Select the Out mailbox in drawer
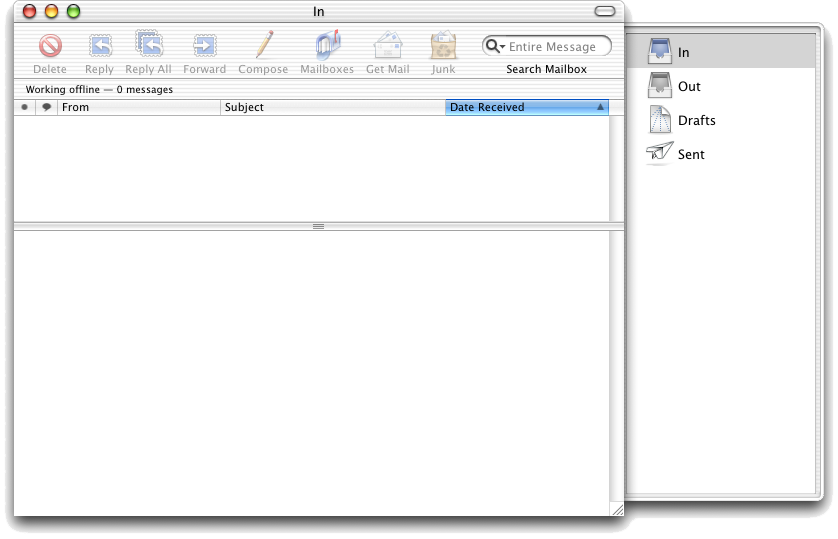The height and width of the screenshot is (539, 838). (x=720, y=86)
